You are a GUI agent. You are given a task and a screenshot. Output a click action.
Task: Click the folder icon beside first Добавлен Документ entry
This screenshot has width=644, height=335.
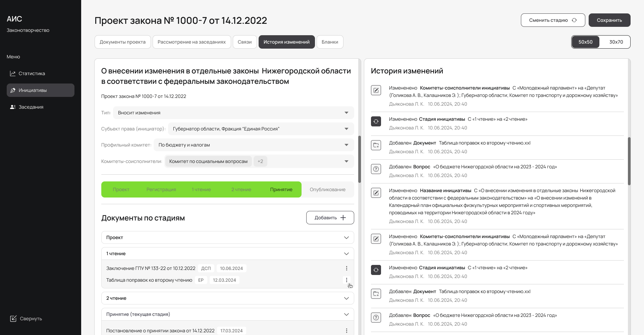coord(376,145)
